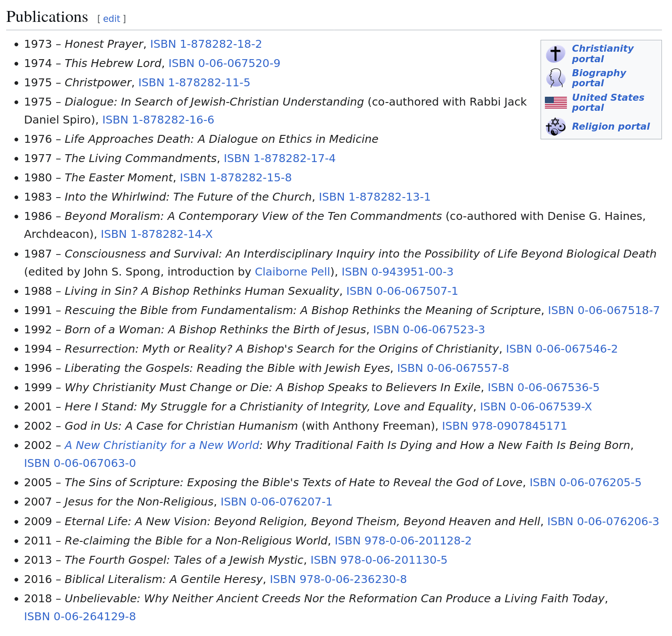Image resolution: width=672 pixels, height=636 pixels.
Task: Open ISBN 0-06-067557-8 for Liberating the Gospels
Action: coord(453,368)
